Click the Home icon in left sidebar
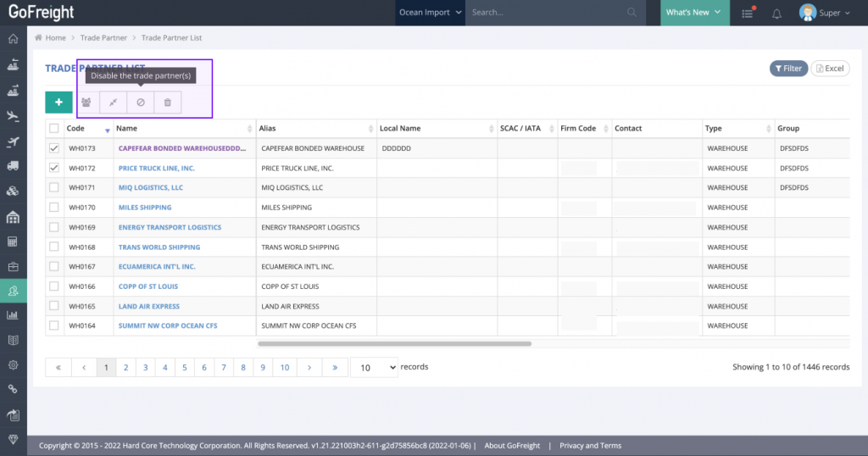This screenshot has width=868, height=456. (x=13, y=39)
